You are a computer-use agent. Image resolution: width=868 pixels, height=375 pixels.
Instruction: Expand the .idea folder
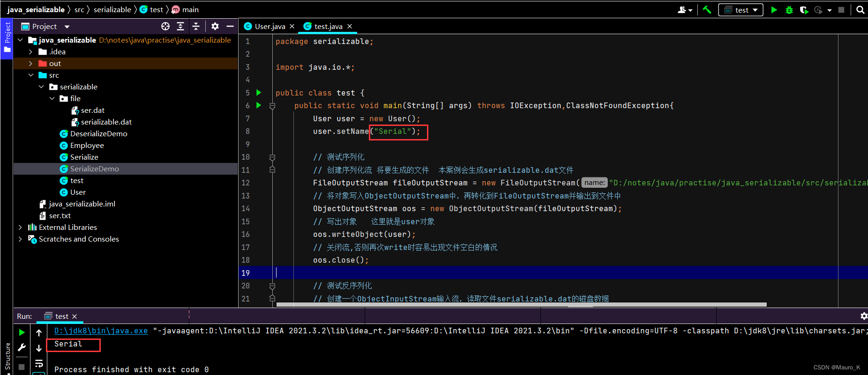pos(31,52)
